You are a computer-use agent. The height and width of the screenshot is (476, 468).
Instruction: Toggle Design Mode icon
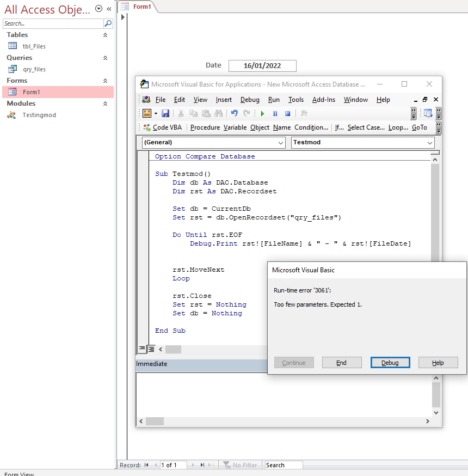(304, 113)
